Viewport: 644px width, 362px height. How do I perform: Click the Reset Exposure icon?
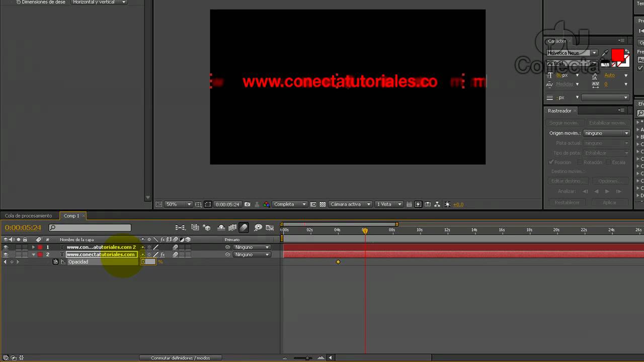coord(447,205)
